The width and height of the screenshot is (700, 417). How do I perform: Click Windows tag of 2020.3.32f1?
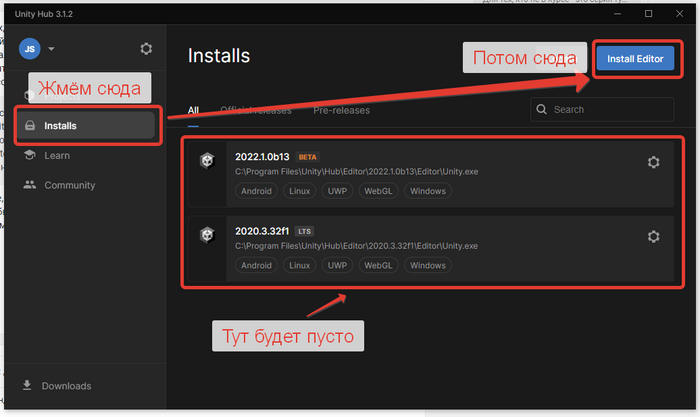[428, 265]
